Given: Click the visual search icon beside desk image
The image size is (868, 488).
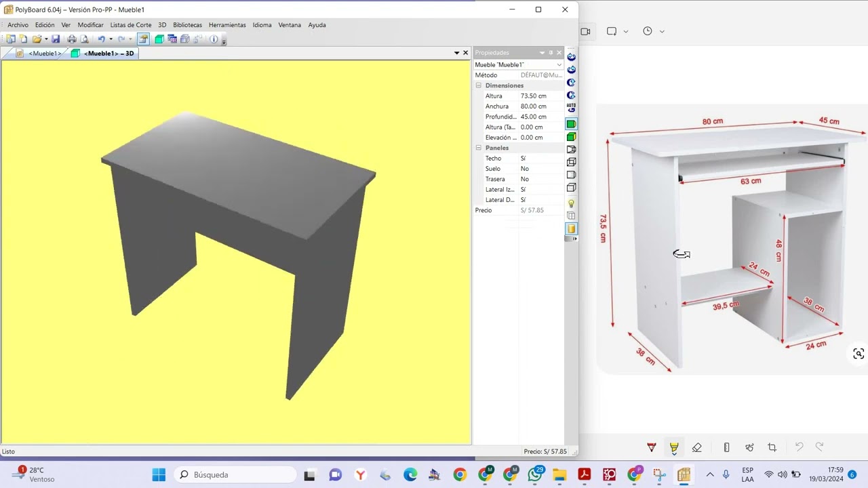Looking at the screenshot, I should 859,354.
